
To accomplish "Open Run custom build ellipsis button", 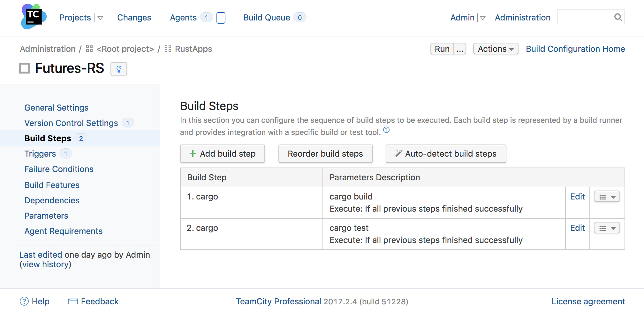I will tap(460, 49).
